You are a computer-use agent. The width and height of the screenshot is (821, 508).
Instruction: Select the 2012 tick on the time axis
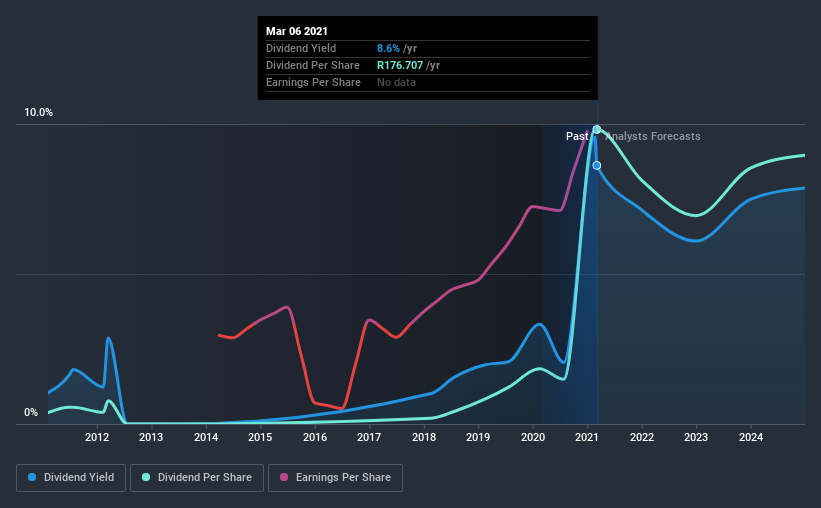click(97, 437)
